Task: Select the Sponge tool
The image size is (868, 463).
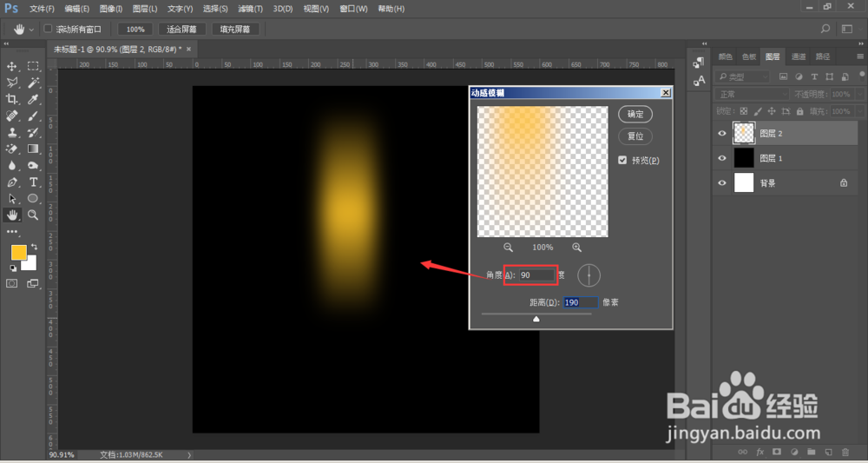Action: click(33, 165)
